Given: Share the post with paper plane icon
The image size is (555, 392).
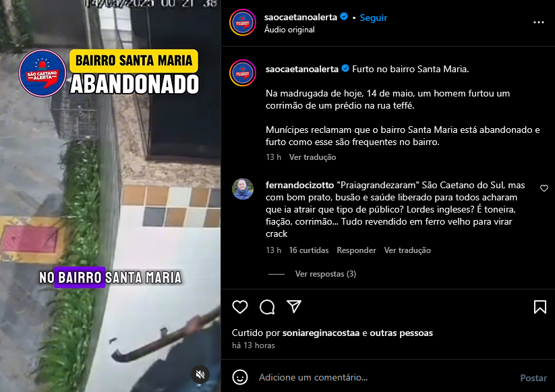Looking at the screenshot, I should click(x=294, y=307).
